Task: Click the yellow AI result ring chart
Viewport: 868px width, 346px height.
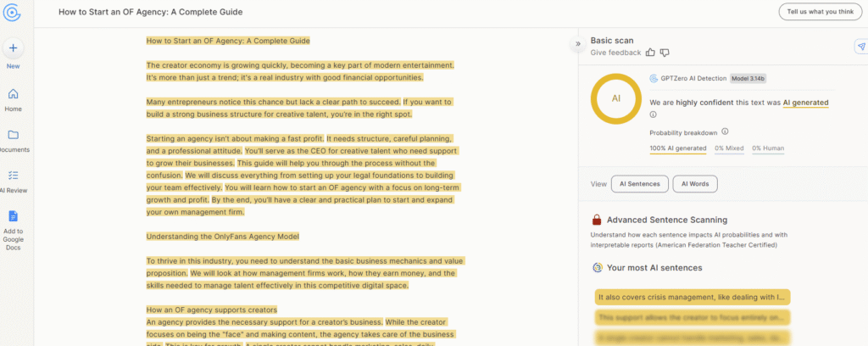Action: [x=616, y=98]
